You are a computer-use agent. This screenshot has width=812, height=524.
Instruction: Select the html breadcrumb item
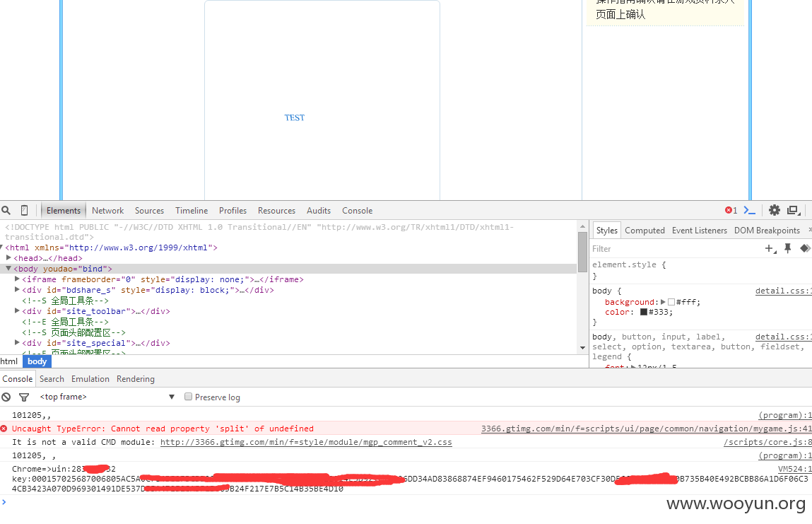click(8, 361)
